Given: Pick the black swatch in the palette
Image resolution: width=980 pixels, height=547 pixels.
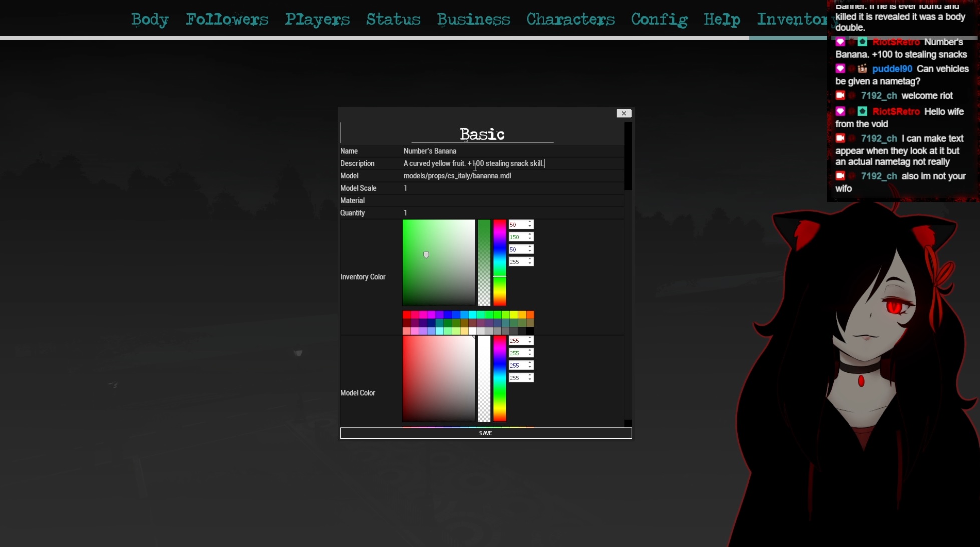Looking at the screenshot, I should pos(530,331).
